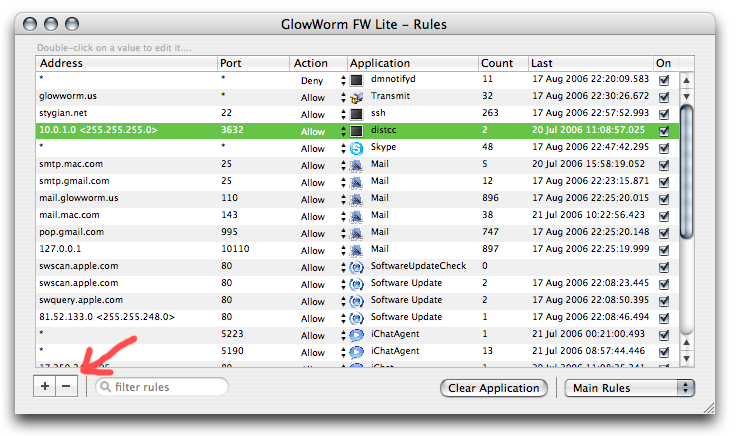738x436 pixels.
Task: Click the top scroll up arrow
Action: (x=687, y=81)
